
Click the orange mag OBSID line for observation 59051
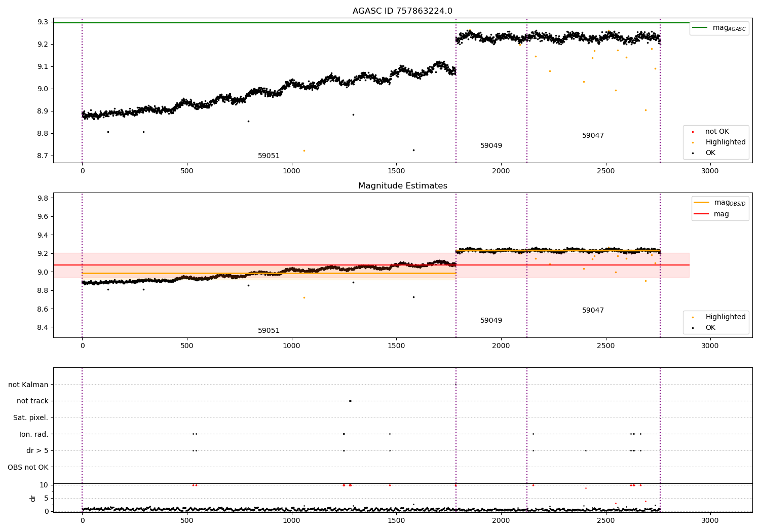(x=269, y=274)
